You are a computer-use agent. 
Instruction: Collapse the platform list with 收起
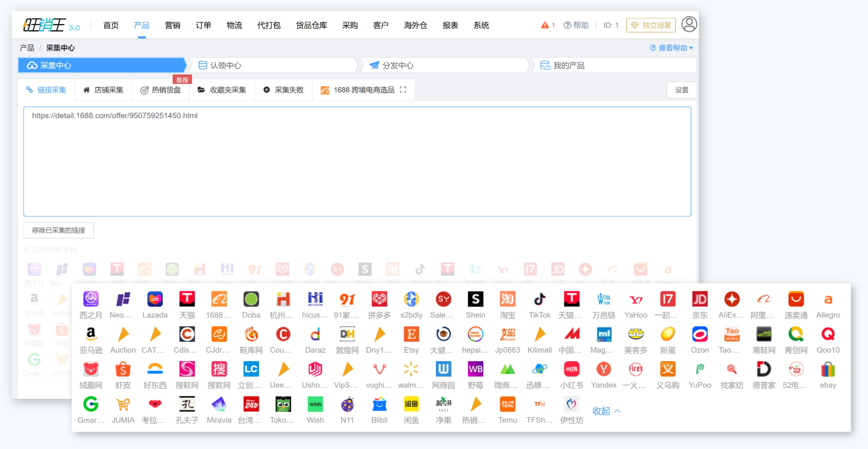click(x=606, y=411)
